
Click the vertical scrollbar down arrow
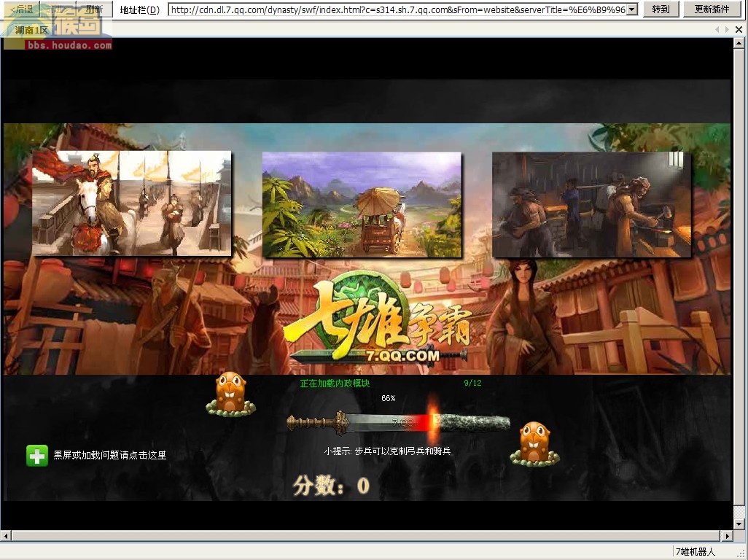(739, 524)
